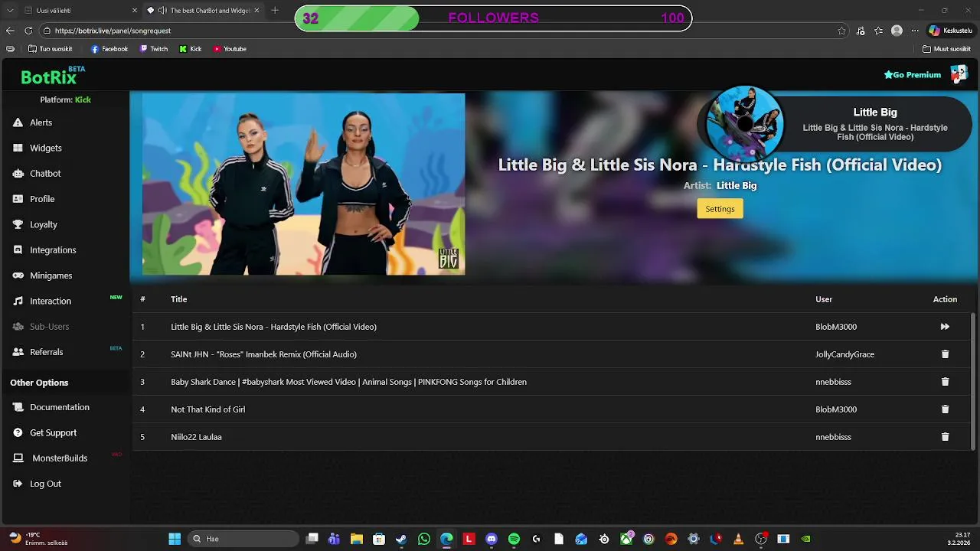Open File Explorer from the taskbar
Image resolution: width=980 pixels, height=551 pixels.
click(357, 539)
